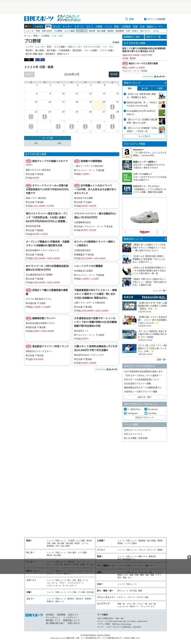Open 日本シリーズ in プロ野球 submenu

coord(74,47)
